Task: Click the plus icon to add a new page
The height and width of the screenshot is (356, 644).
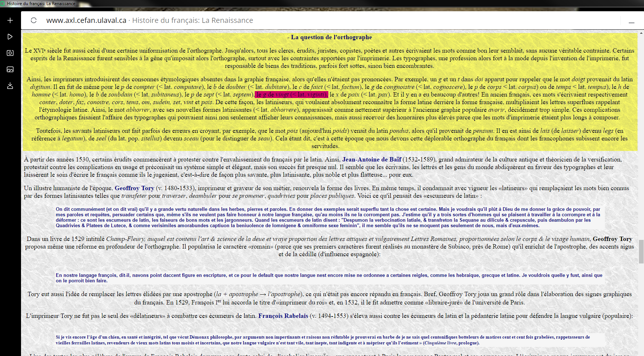Action: point(10,20)
